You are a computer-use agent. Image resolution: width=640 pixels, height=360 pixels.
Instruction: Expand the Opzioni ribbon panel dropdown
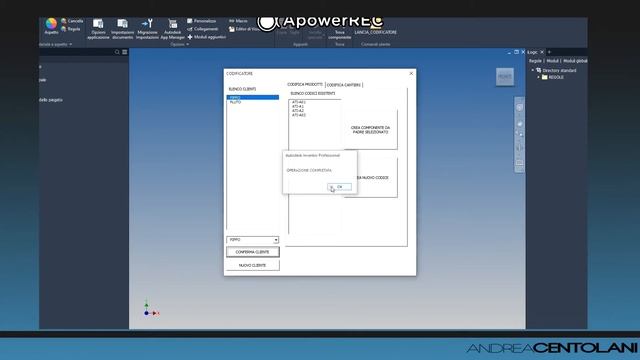187,44
